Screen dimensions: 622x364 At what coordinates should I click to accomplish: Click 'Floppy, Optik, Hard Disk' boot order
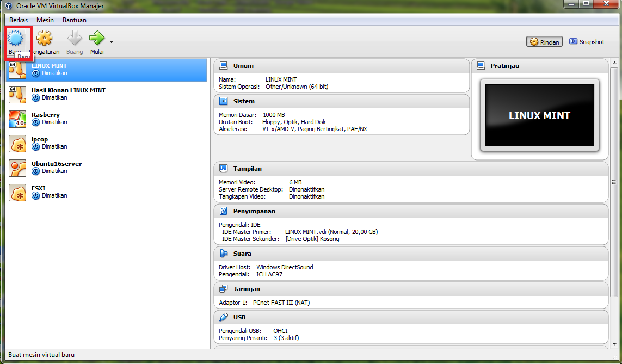pos(294,122)
